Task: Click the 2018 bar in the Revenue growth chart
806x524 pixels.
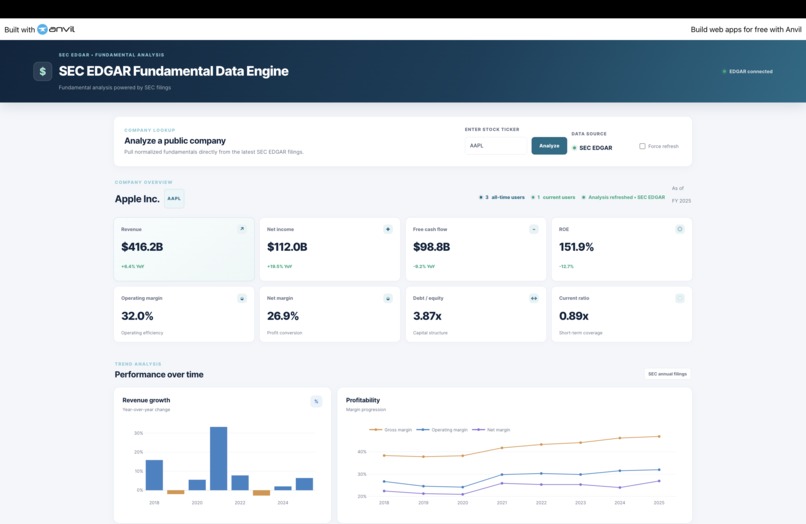Action: 154,475
